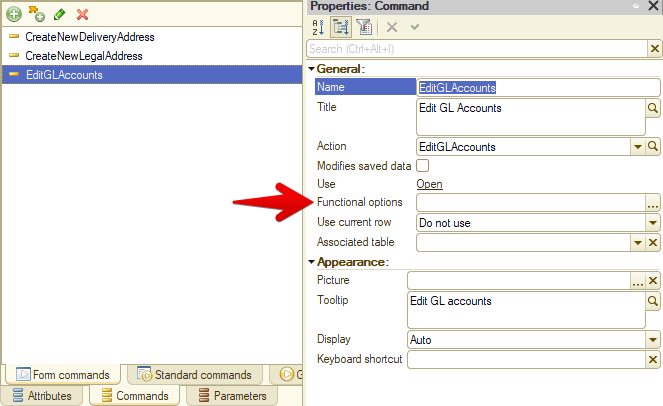Click the gray cancel X toolbar icon
The image size is (663, 406).
coord(392,27)
